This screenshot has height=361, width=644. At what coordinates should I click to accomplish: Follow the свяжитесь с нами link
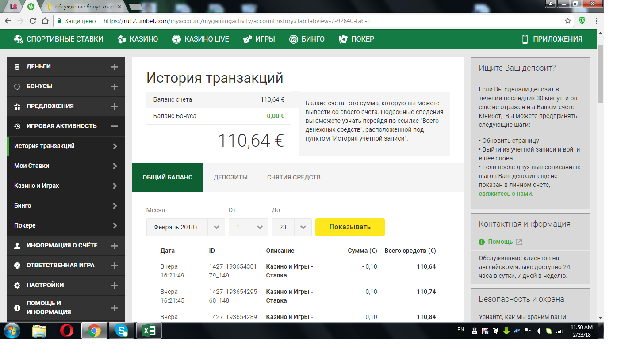(506, 194)
